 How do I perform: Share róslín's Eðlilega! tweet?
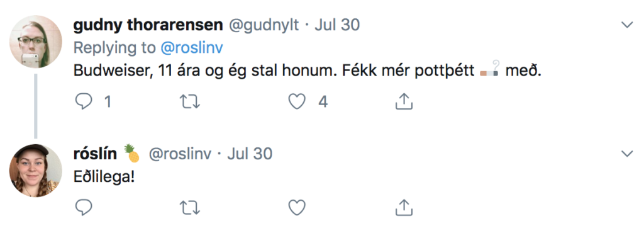tap(403, 207)
